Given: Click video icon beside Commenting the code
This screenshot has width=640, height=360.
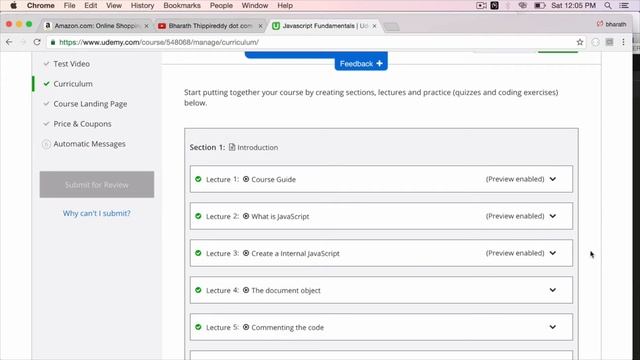Looking at the screenshot, I should click(x=246, y=327).
